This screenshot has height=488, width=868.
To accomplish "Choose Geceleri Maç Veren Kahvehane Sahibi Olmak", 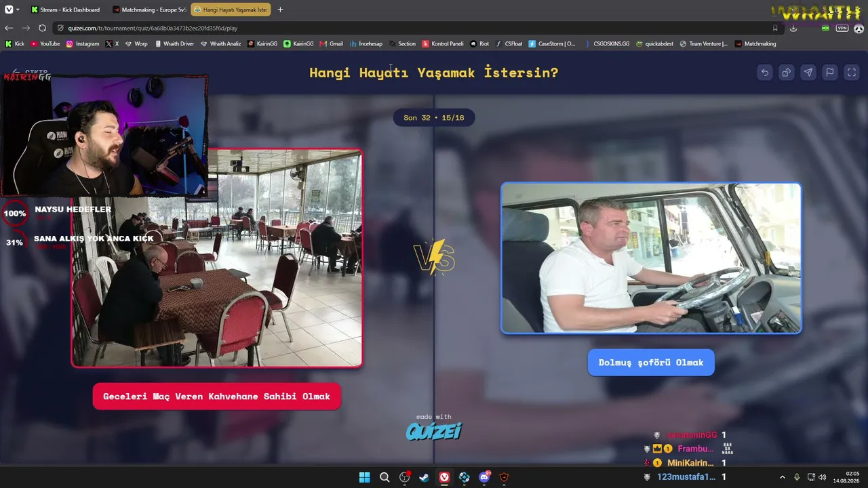I will [217, 396].
